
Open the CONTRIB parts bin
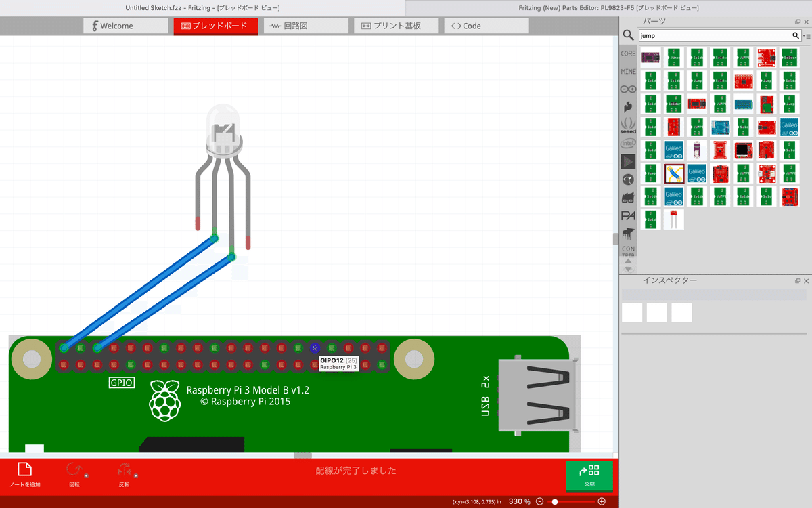[628, 251]
